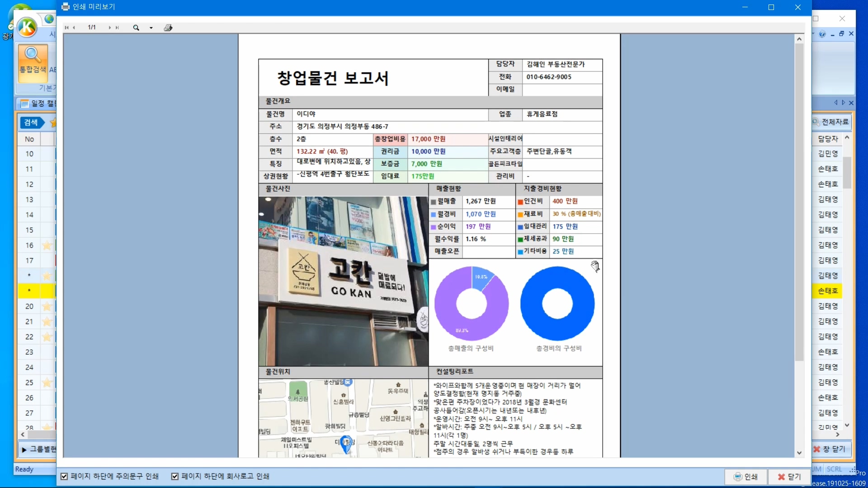Go to the next preview page

(x=109, y=28)
